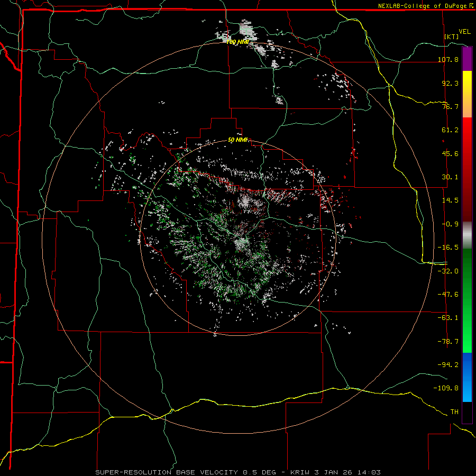Pick the yellow-orange segment of the color bar
This screenshot has width=476, height=476.
pyautogui.click(x=467, y=94)
